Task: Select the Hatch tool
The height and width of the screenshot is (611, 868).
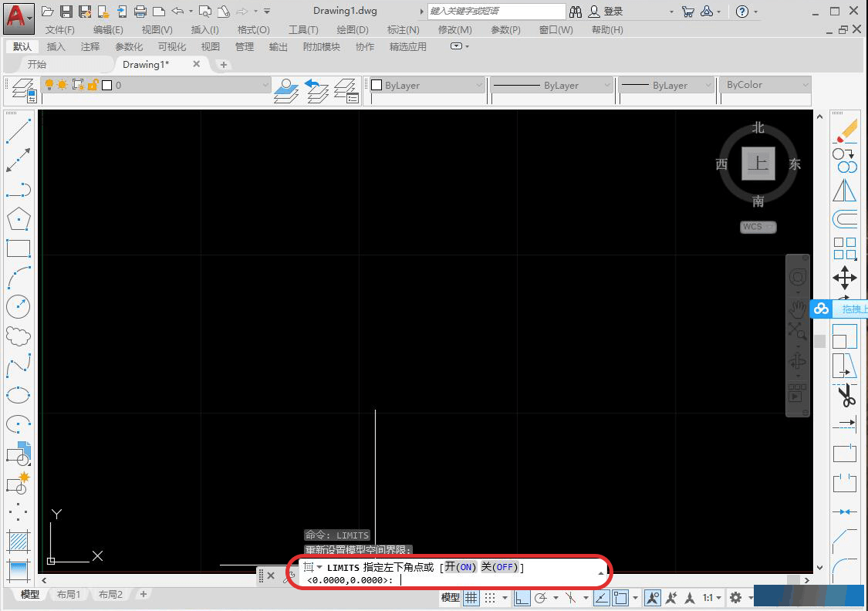Action: pos(19,541)
